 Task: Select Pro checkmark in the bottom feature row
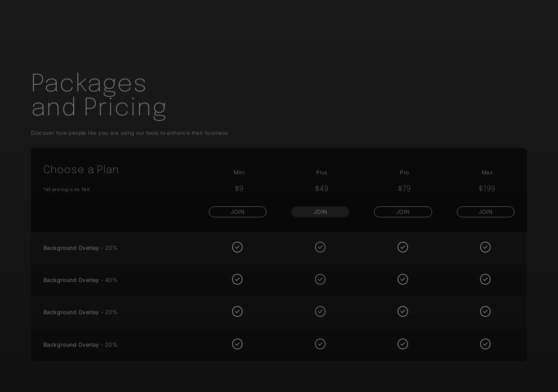pos(403,344)
